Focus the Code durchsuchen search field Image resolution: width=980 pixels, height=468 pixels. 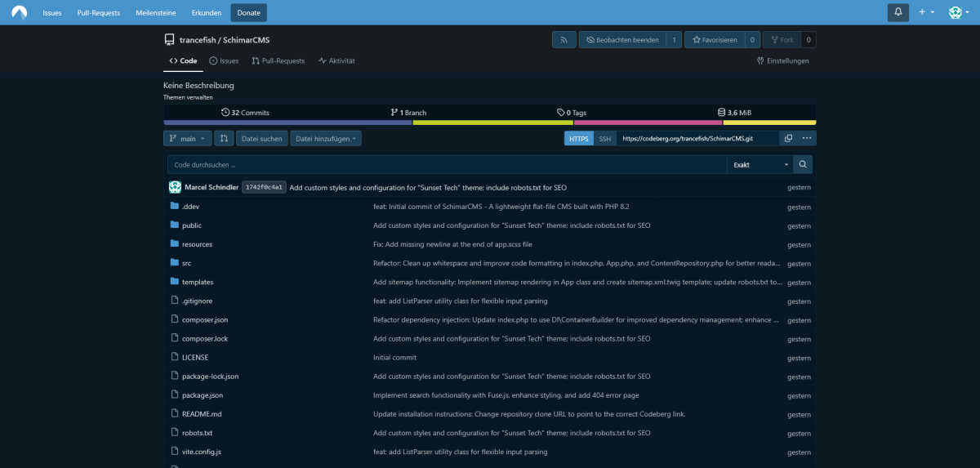447,164
